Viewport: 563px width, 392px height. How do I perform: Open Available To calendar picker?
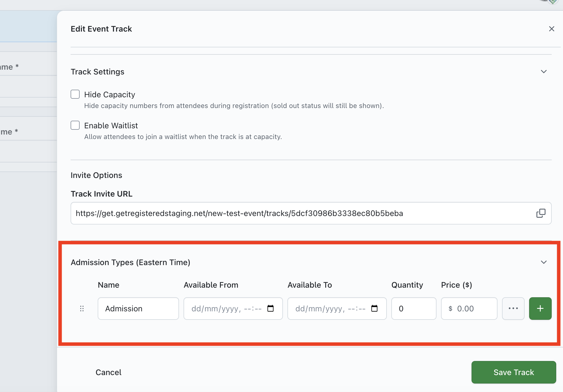coord(374,309)
